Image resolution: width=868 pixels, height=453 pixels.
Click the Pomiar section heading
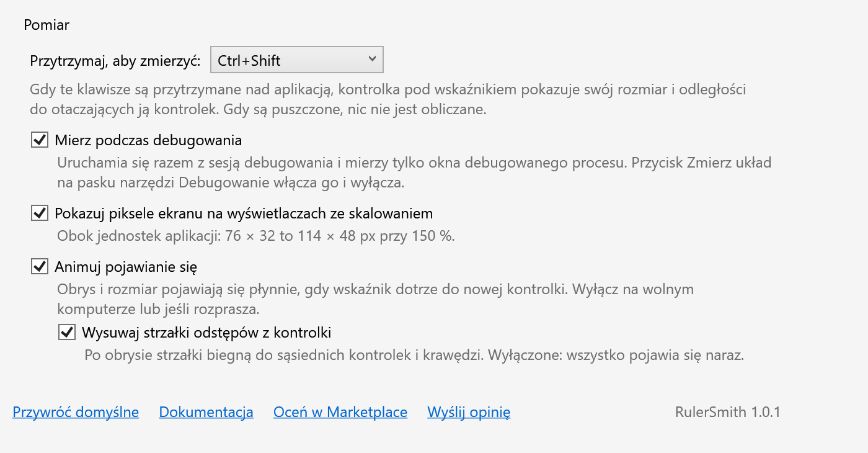[46, 25]
